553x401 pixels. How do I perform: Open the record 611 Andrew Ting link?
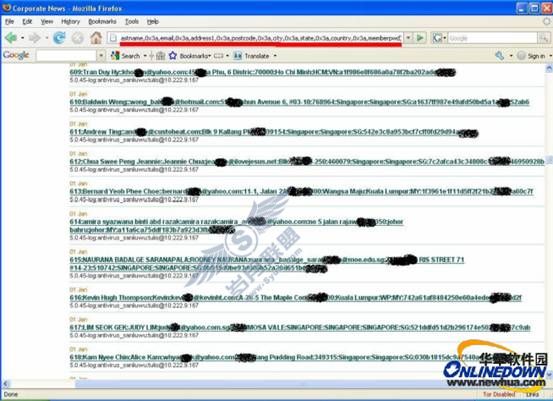(x=274, y=132)
